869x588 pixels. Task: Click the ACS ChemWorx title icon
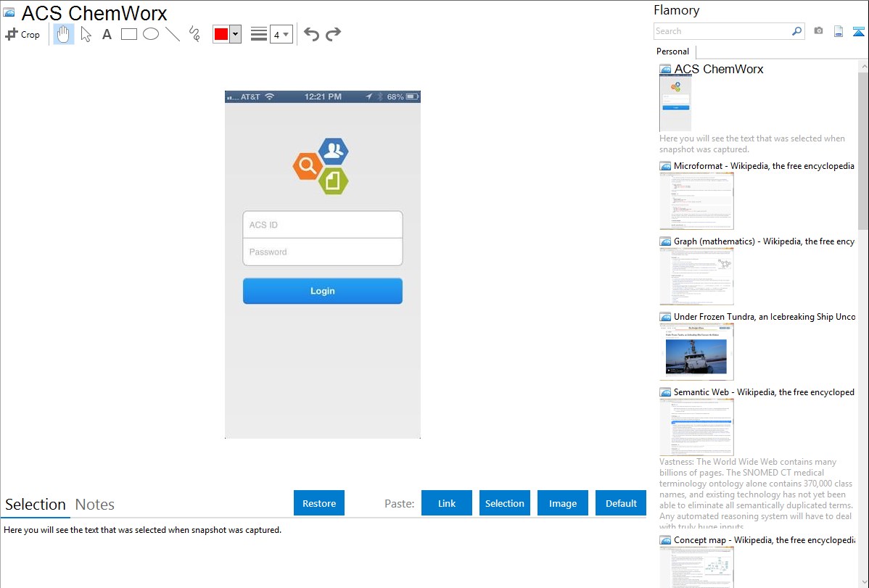9,12
